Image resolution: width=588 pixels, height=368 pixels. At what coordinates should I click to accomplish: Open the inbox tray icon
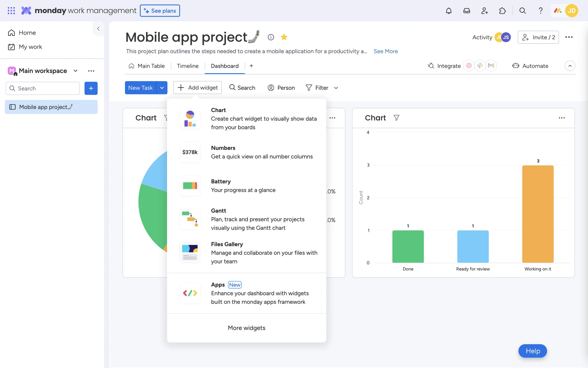point(466,11)
